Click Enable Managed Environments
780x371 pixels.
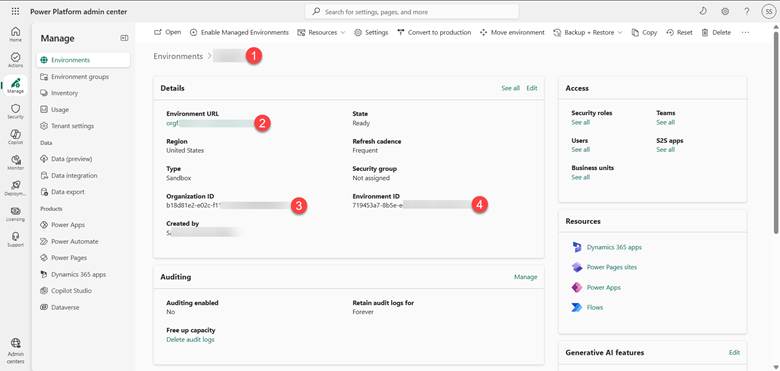click(239, 32)
